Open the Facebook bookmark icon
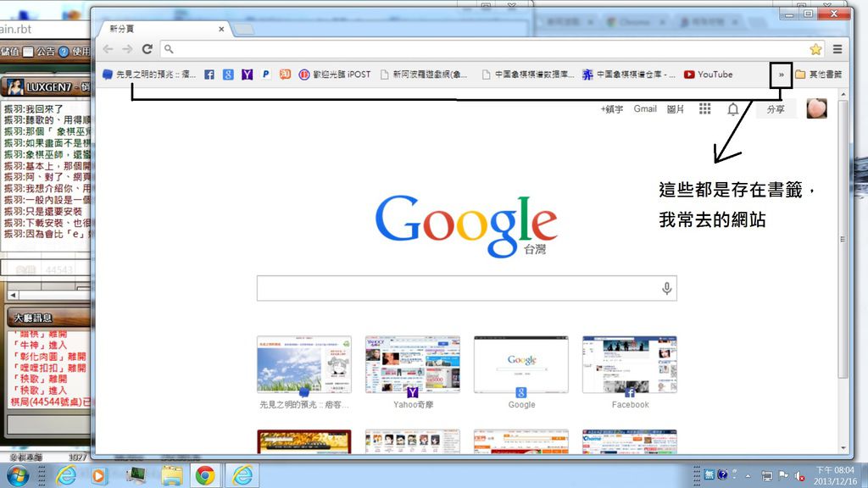The image size is (868, 488). tap(209, 75)
